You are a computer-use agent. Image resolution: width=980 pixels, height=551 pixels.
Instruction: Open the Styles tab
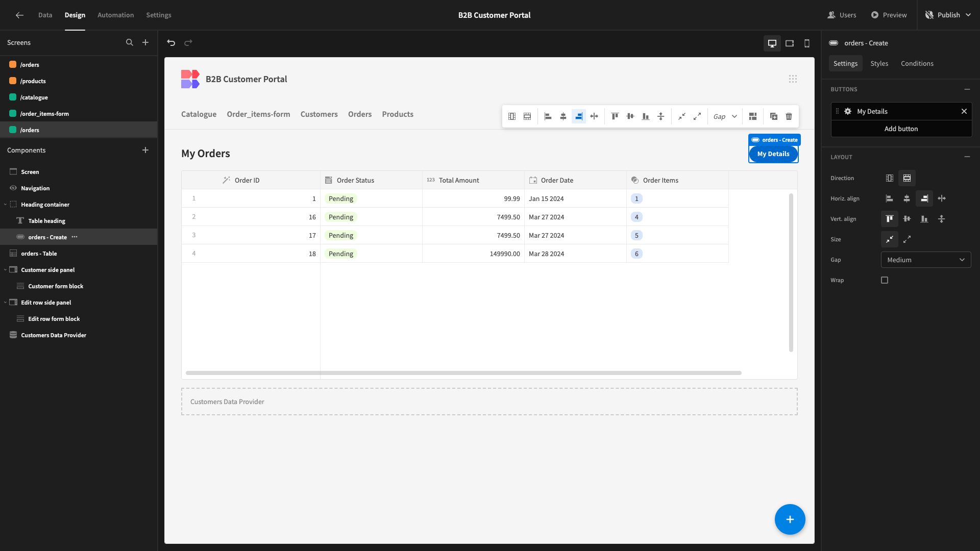point(879,63)
